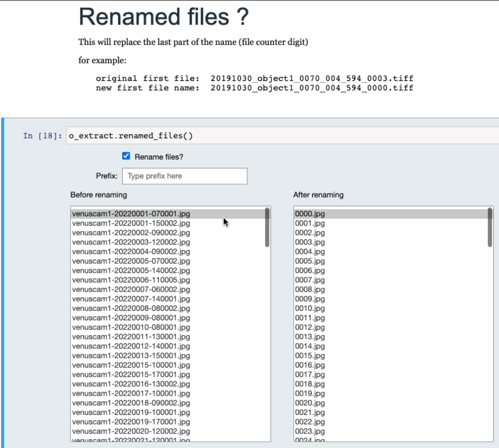Click 0023.jpg in After renaming list
Screen dimensions: 499x448
pyautogui.click(x=310, y=431)
